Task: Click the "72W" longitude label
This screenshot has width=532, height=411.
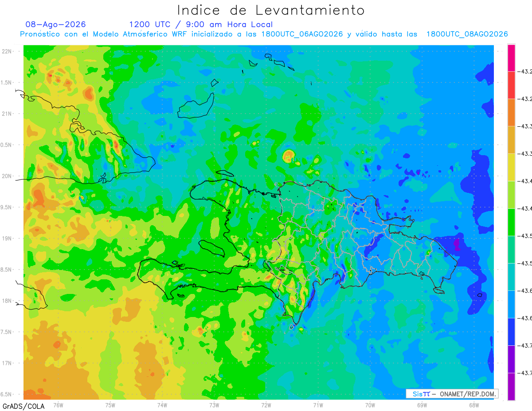Action: point(266,405)
